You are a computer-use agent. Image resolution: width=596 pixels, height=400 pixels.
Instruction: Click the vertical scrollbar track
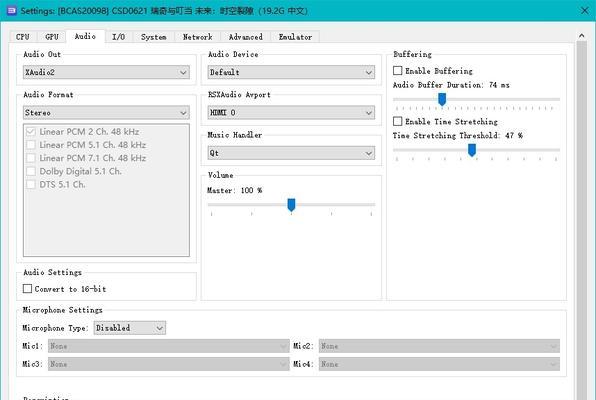(582, 221)
